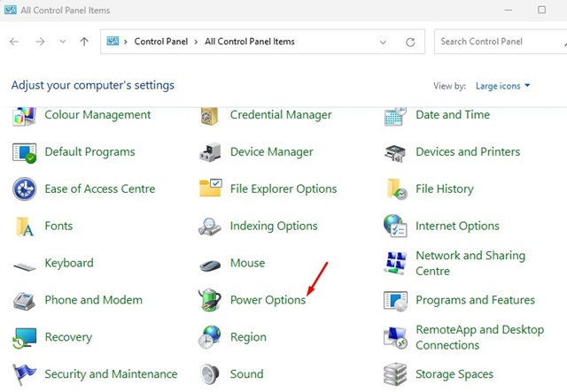Open Credential Manager text link
Viewport: 567px width, 392px height.
[x=281, y=115]
